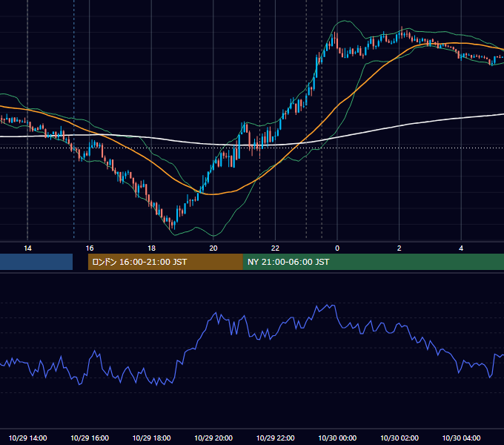Click the 10/29 20:00 date label
Screen dimensions: 504x445
point(213,438)
